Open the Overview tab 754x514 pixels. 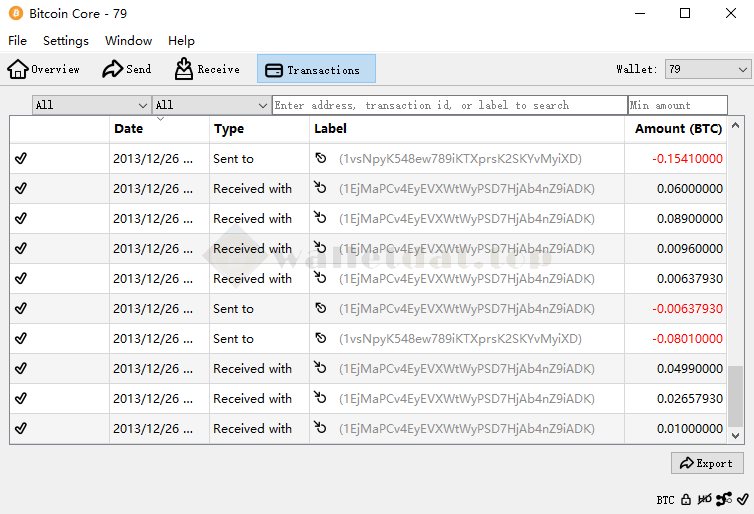coord(44,69)
